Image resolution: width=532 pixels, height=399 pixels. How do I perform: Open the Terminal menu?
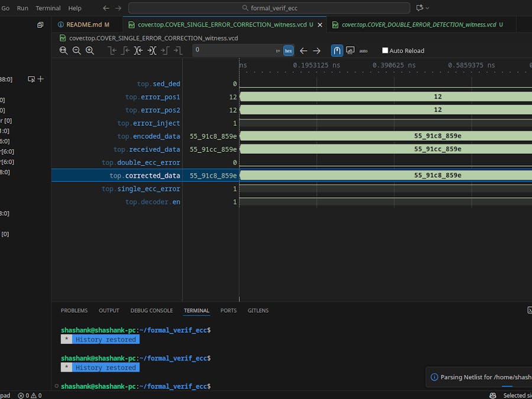tap(48, 8)
